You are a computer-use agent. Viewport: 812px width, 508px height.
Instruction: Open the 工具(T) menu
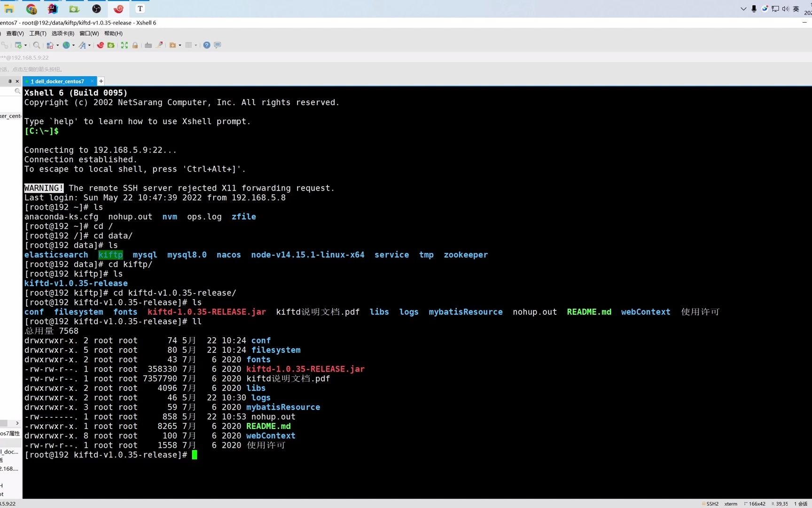(x=38, y=33)
